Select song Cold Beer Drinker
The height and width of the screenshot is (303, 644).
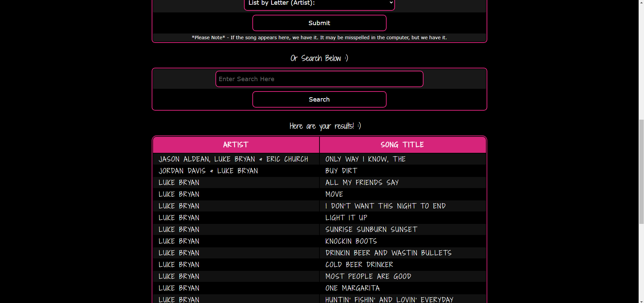(359, 265)
